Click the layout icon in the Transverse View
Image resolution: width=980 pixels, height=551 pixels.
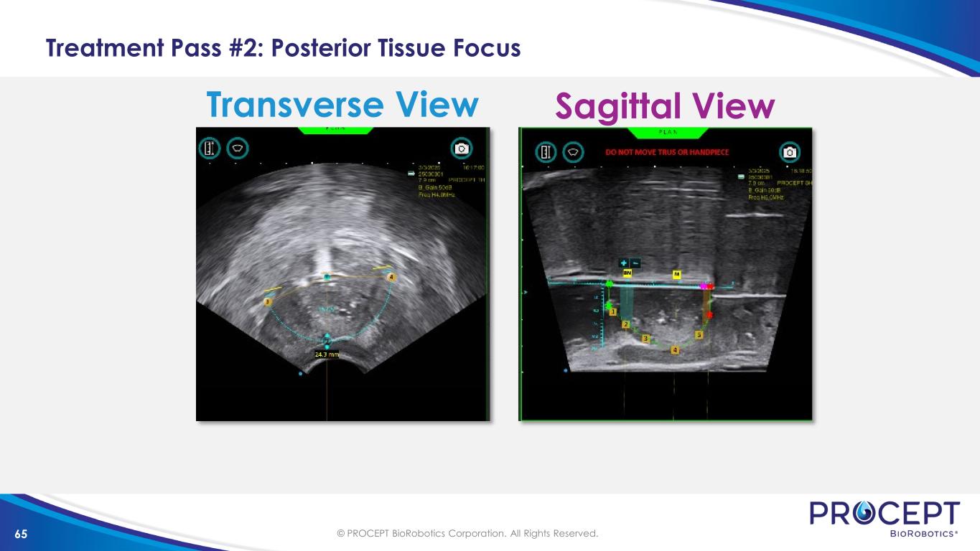click(x=209, y=148)
